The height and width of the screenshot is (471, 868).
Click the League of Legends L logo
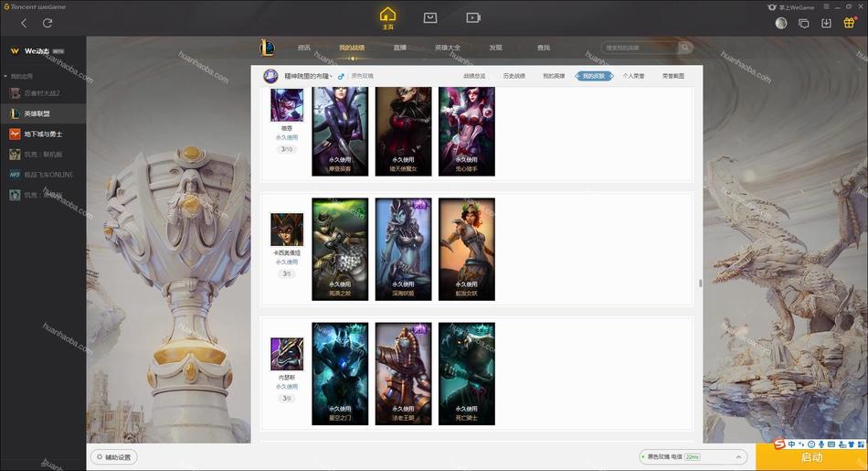click(268, 48)
